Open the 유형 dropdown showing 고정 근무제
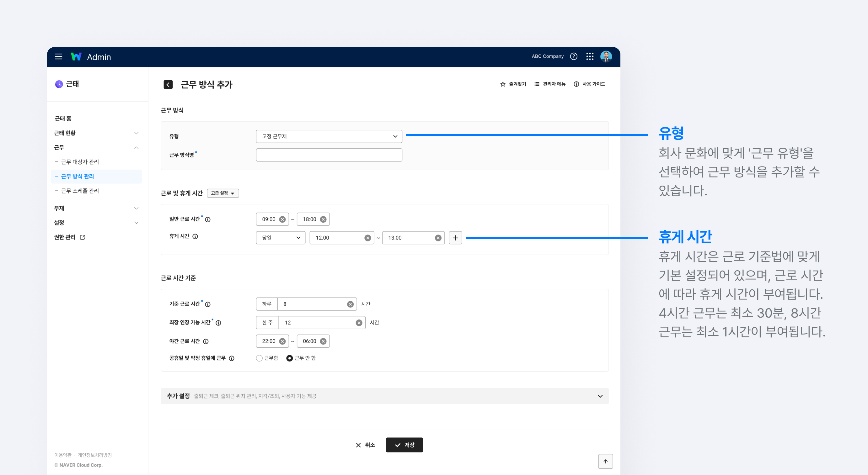 [x=329, y=136]
